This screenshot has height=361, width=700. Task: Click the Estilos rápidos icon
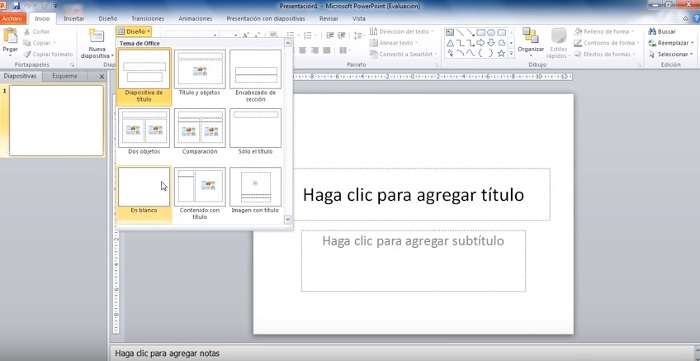coord(558,36)
